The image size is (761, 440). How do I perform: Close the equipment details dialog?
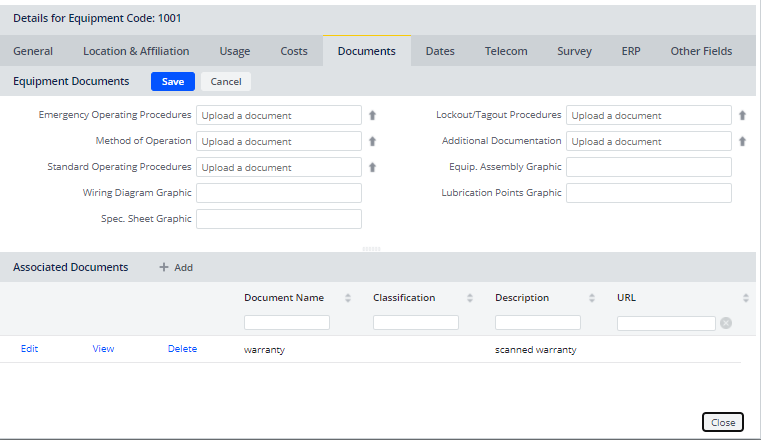point(722,422)
